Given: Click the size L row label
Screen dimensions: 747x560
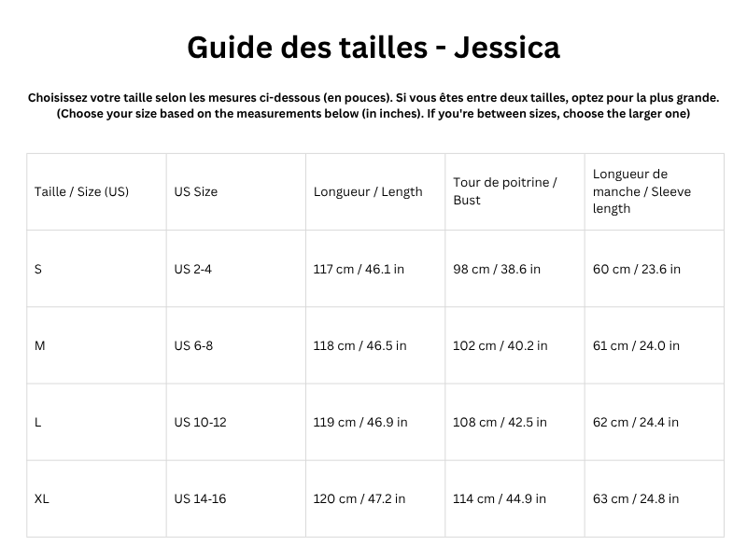Looking at the screenshot, I should (38, 422).
